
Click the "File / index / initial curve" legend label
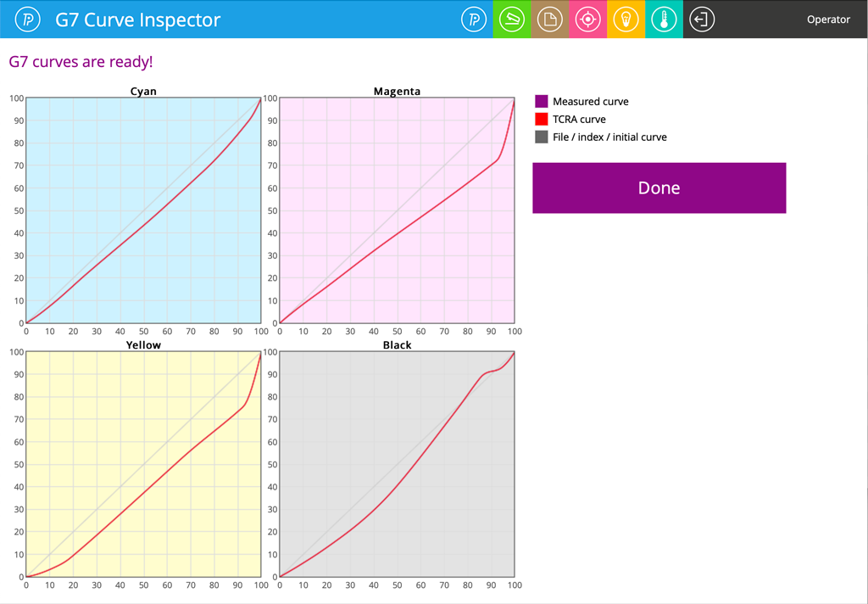tap(609, 137)
